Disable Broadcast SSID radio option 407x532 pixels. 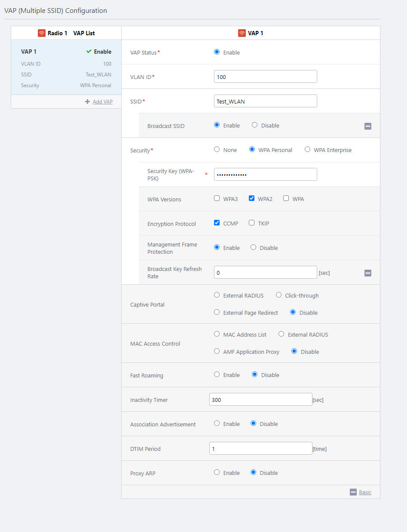[255, 125]
